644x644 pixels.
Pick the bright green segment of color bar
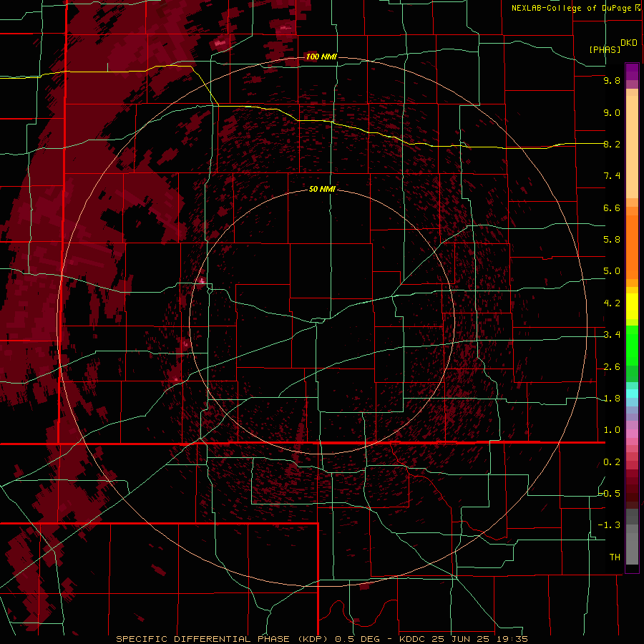632,345
